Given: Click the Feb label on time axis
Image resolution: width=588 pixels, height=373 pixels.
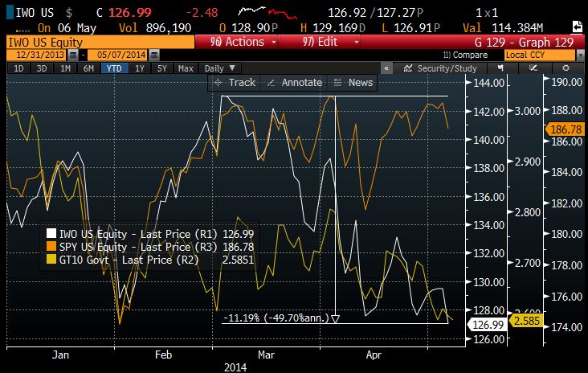Looking at the screenshot, I should click(x=164, y=355).
